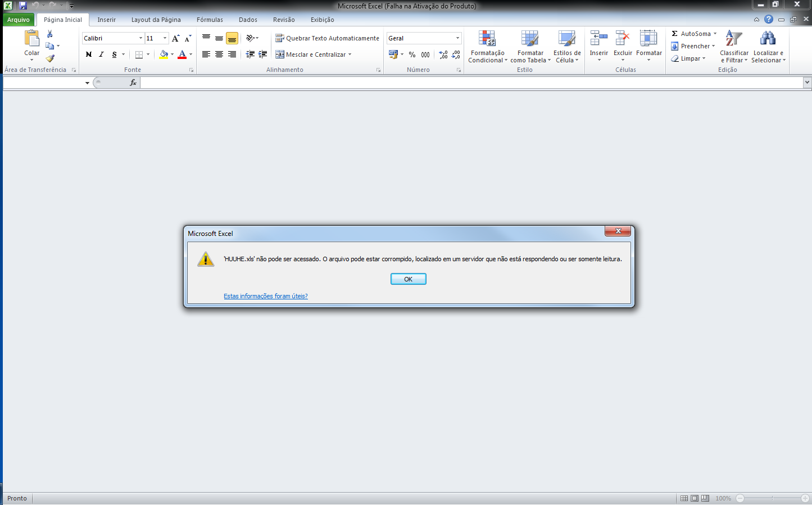Increase decimal places icon
This screenshot has height=505, width=812.
(443, 54)
